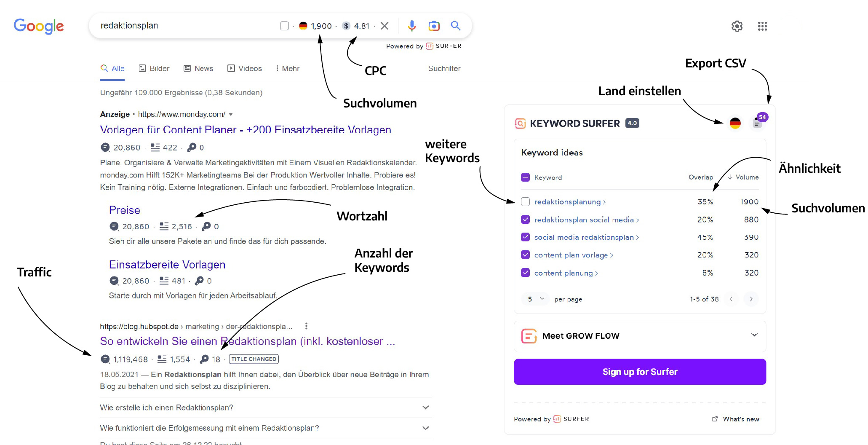Open Google settings gear
The height and width of the screenshot is (445, 868).
[x=737, y=26]
